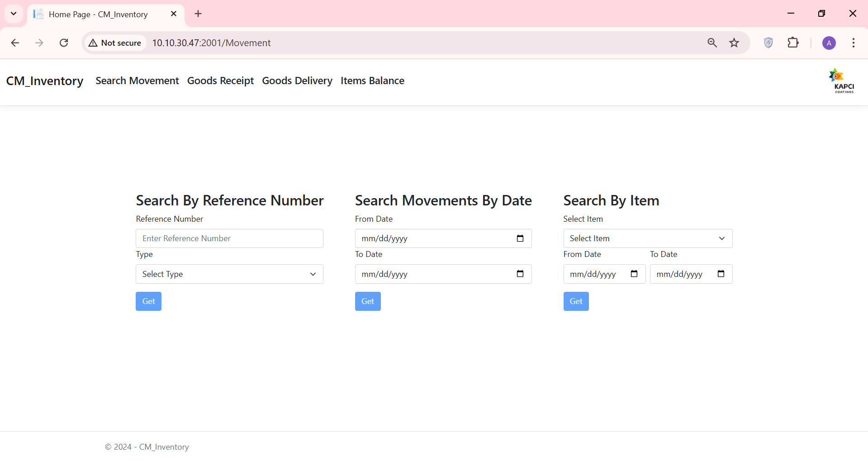Click the forward navigation arrow
The image size is (868, 461).
click(x=39, y=43)
